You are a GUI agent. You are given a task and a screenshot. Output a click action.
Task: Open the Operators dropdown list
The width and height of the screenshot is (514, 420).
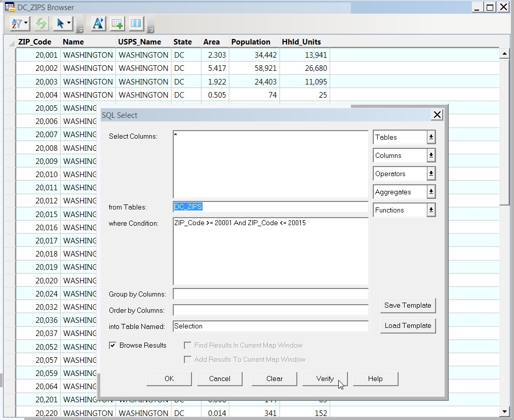coord(430,174)
